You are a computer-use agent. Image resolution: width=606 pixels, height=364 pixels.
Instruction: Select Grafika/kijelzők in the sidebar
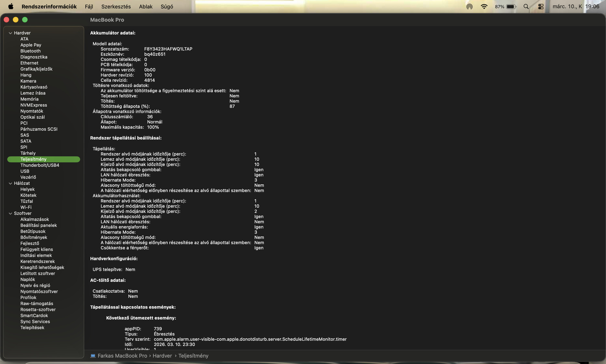pyautogui.click(x=36, y=69)
